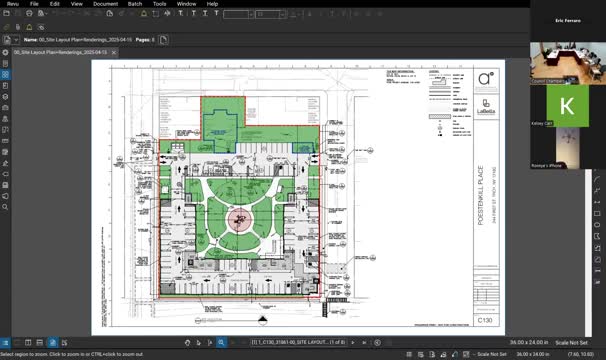Screen dimensions: 606x360
Task: Toggle split view horizontal icon
Action: 39,343
